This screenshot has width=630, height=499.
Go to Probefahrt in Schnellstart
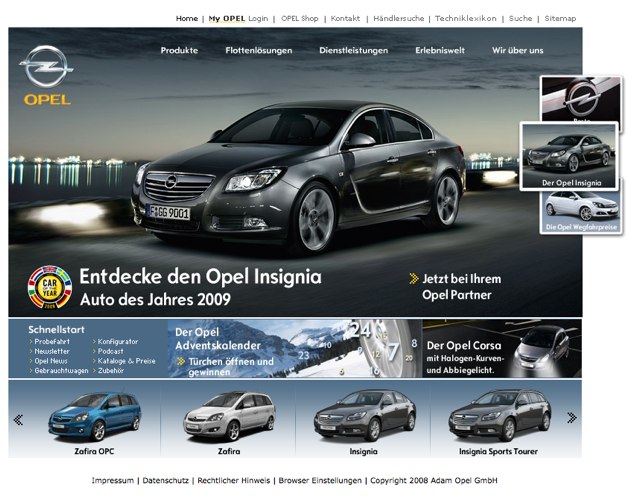(52, 341)
